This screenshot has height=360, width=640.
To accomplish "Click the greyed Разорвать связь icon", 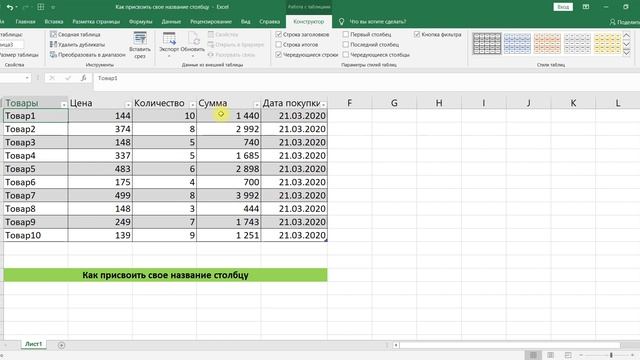I will click(x=211, y=54).
